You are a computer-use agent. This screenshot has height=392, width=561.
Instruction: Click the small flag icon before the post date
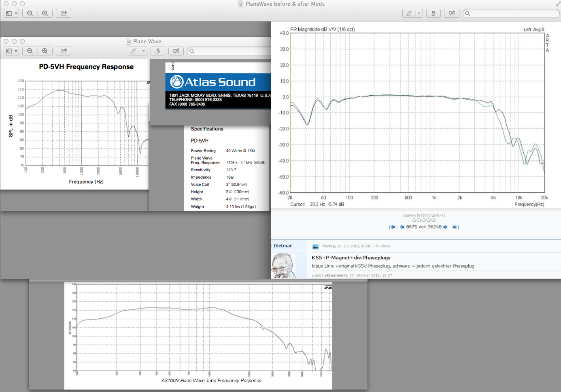316,246
